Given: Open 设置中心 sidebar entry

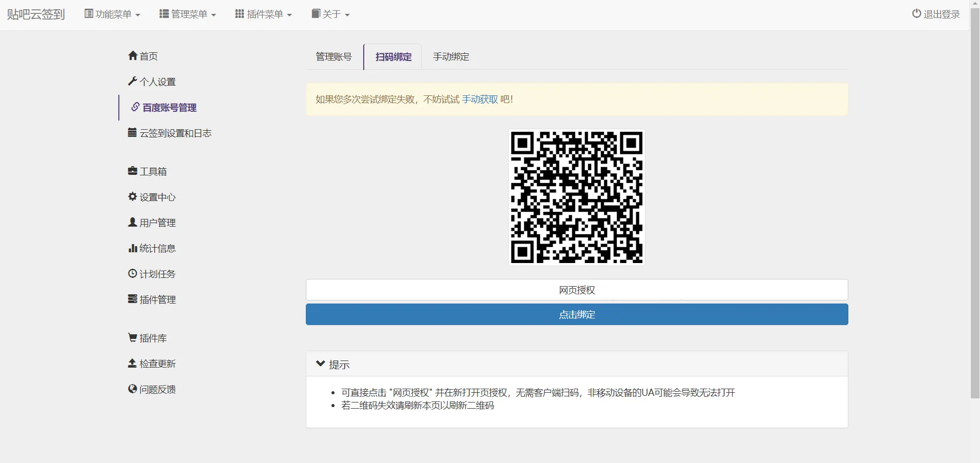Looking at the screenshot, I should pos(158,197).
